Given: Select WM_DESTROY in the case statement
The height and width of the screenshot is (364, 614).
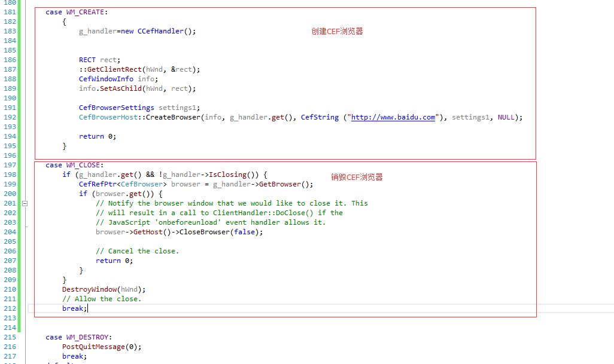Looking at the screenshot, I should (x=87, y=337).
